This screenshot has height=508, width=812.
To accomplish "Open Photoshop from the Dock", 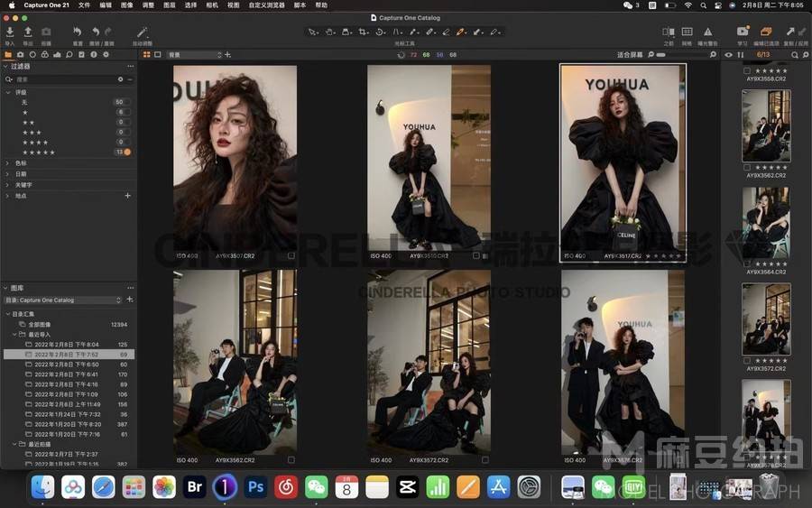I will click(x=255, y=486).
